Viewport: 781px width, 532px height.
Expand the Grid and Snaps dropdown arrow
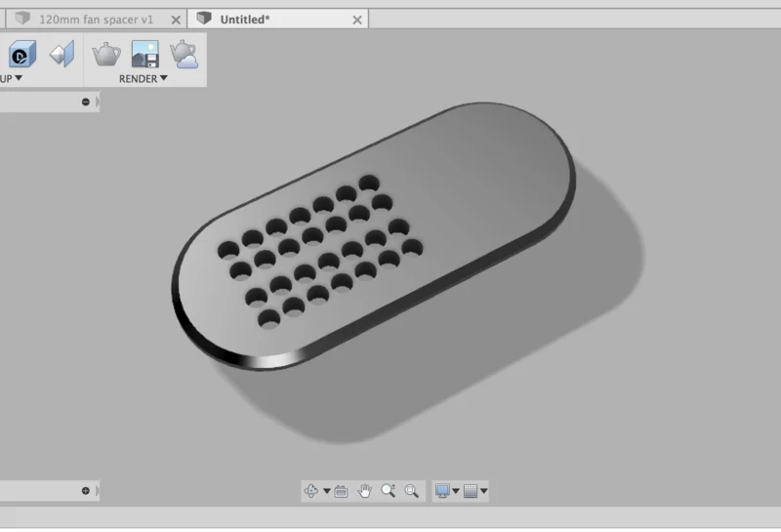click(x=483, y=491)
